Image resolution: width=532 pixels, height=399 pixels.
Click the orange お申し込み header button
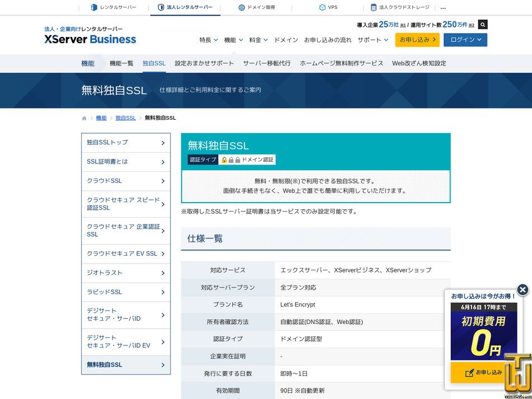(x=417, y=40)
